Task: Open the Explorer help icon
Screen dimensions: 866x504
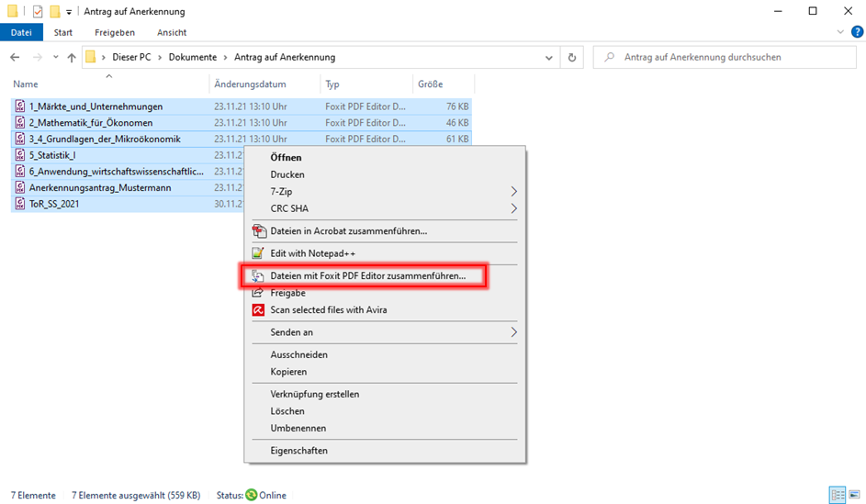Action: point(857,32)
